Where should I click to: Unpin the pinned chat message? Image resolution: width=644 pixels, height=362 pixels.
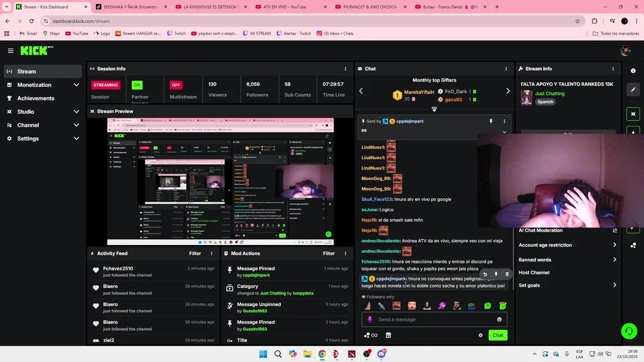491,121
